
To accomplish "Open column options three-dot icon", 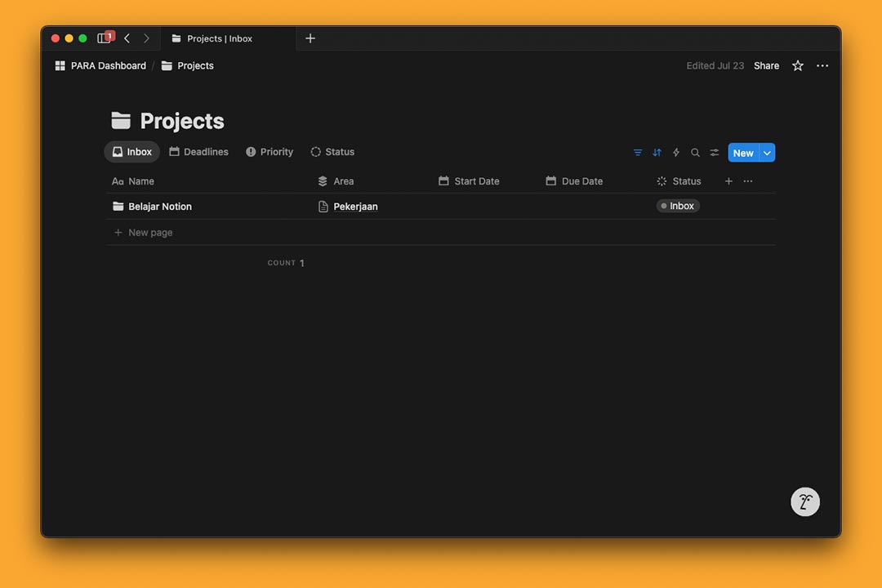I will click(x=747, y=181).
